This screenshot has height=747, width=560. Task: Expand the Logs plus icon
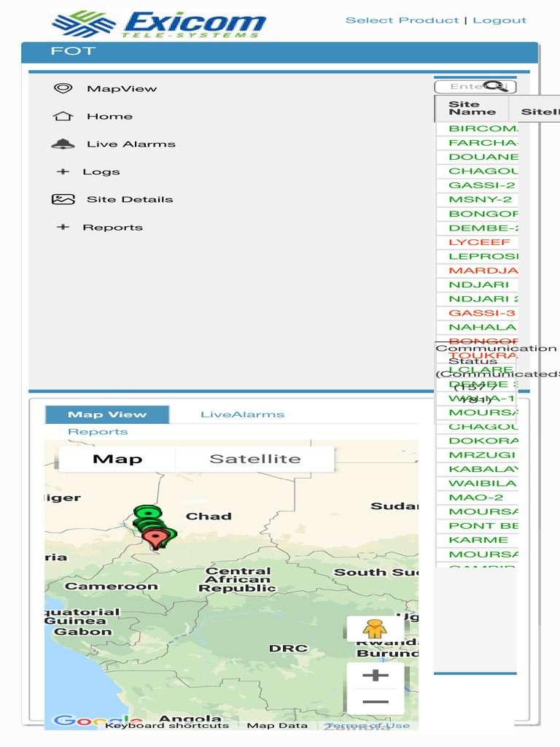coord(63,171)
